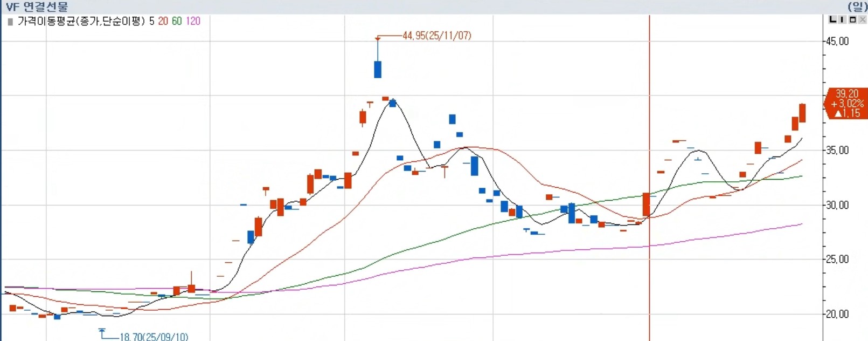This screenshot has height=341, width=868.
Task: Close the moving average panel with X
Action: (862, 20)
